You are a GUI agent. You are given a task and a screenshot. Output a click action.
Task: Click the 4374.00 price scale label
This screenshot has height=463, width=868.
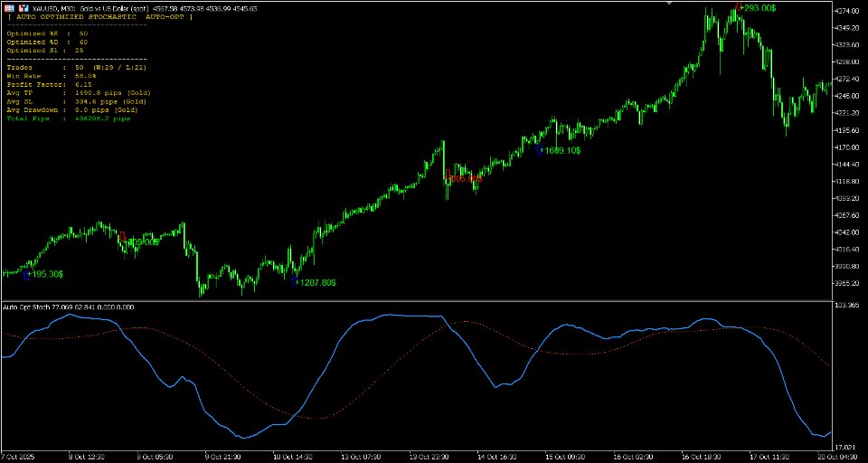[847, 11]
